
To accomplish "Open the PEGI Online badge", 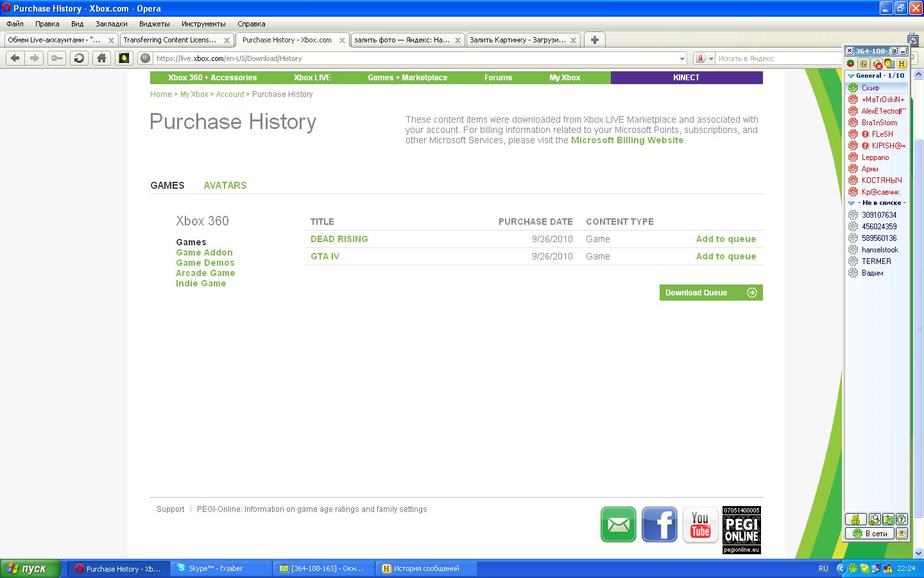I will (x=742, y=530).
